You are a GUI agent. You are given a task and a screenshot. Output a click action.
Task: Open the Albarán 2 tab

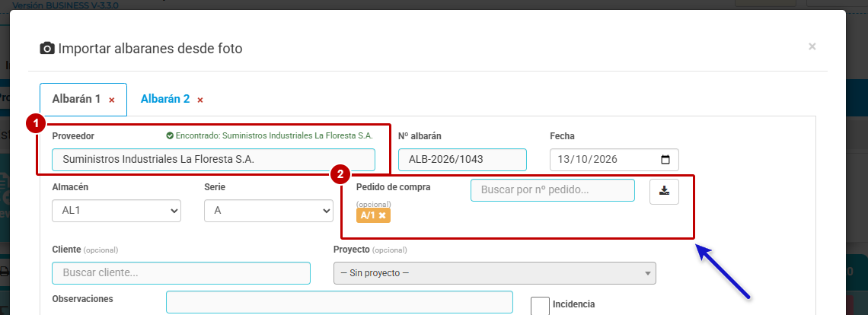point(165,99)
